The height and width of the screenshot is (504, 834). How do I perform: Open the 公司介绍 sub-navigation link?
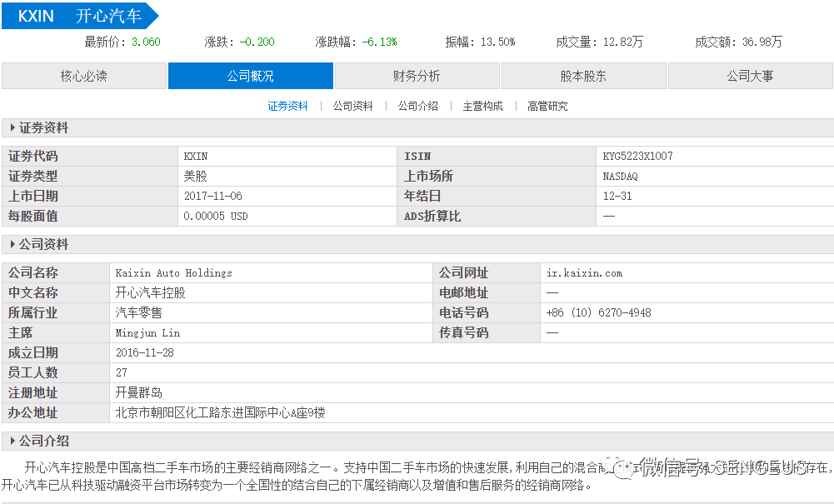pyautogui.click(x=418, y=106)
